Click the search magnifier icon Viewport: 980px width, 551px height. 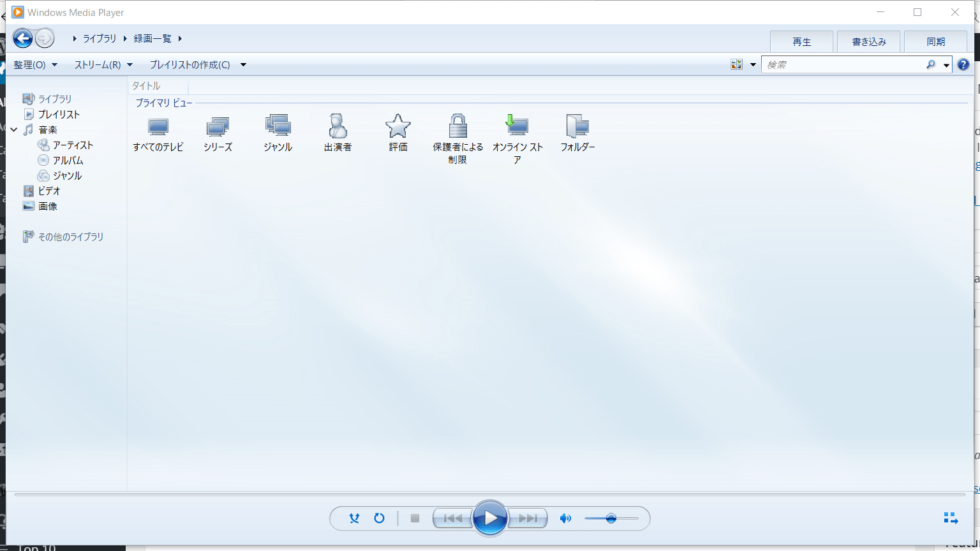931,64
